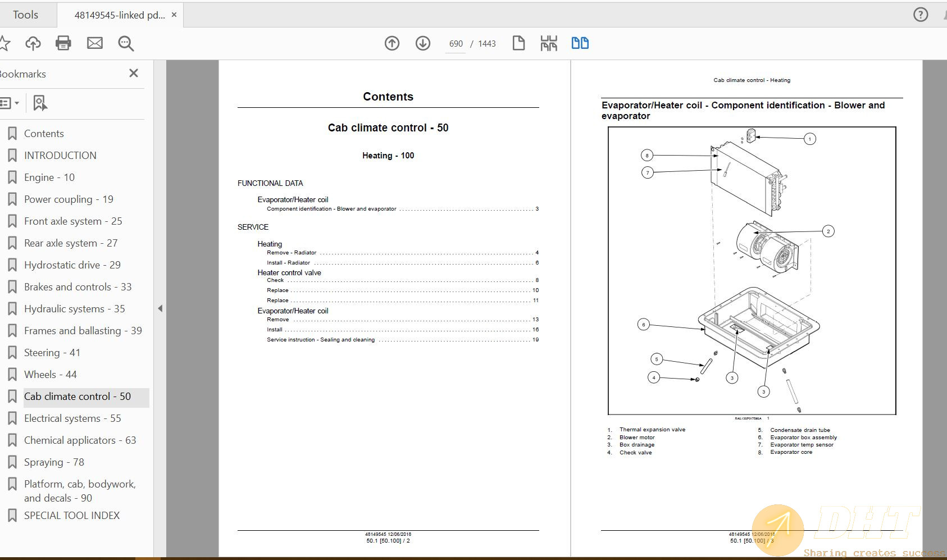The image size is (947, 560).
Task: Click the 'Cab climate control - 50' page heading
Action: pos(388,128)
